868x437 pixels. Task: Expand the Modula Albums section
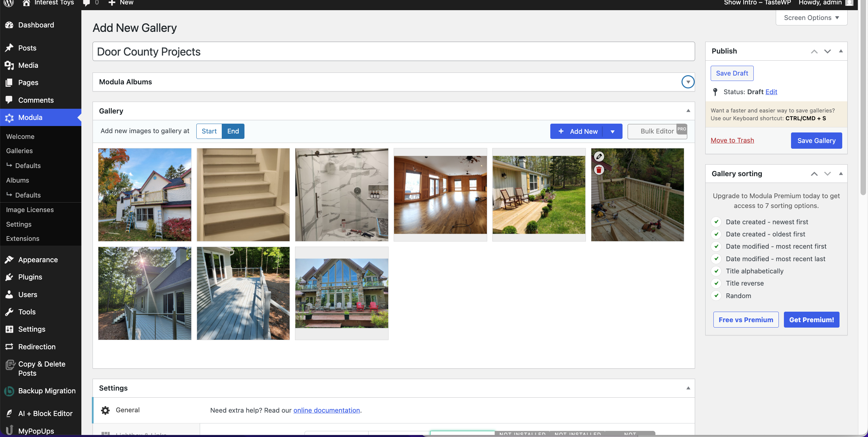point(688,82)
